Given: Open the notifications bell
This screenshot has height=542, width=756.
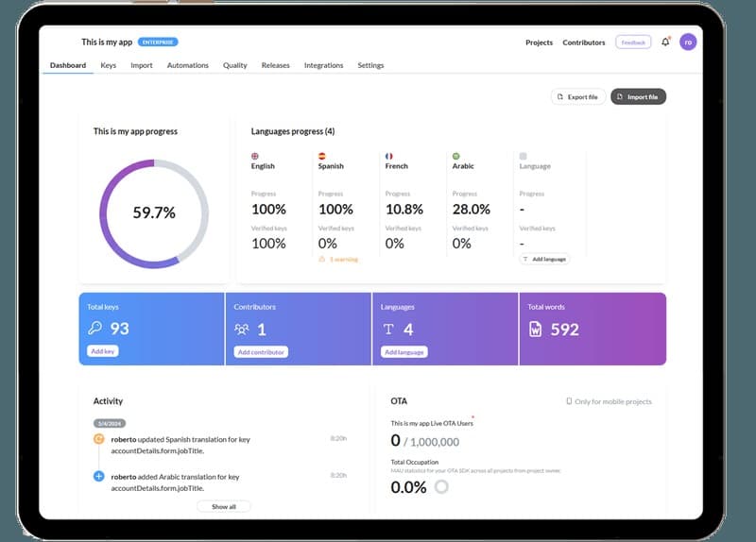Looking at the screenshot, I should [x=665, y=42].
